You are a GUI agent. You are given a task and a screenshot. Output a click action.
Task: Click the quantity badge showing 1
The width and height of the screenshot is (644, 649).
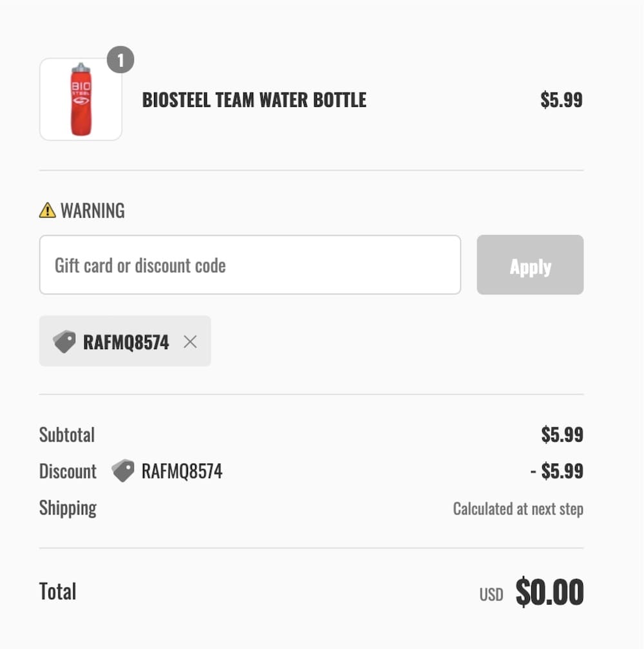[x=120, y=59]
